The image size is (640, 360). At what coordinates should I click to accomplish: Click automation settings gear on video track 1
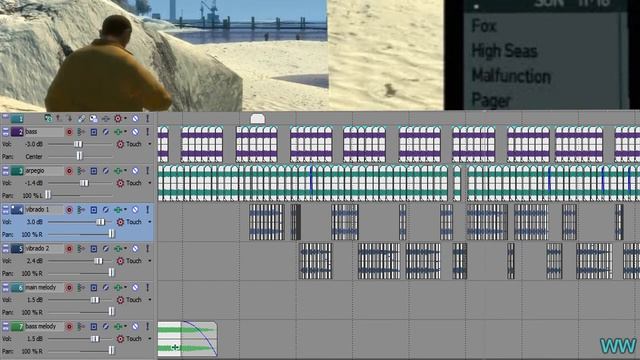pos(118,118)
